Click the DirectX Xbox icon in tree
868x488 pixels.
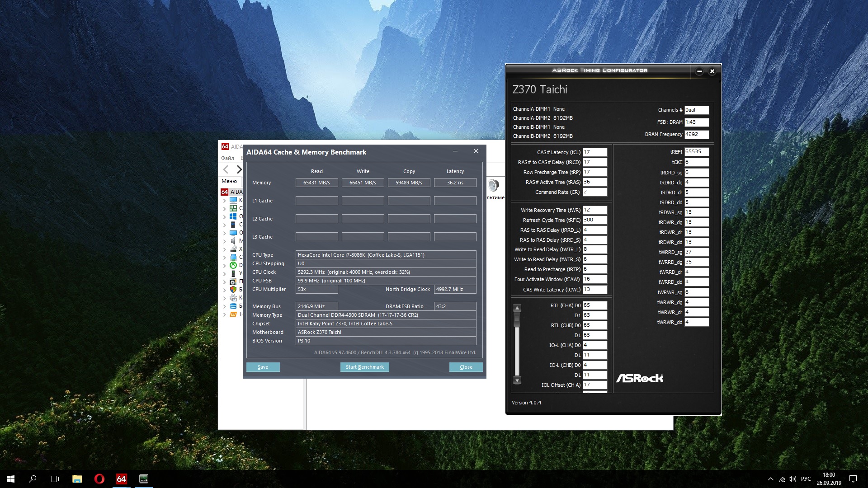(233, 265)
